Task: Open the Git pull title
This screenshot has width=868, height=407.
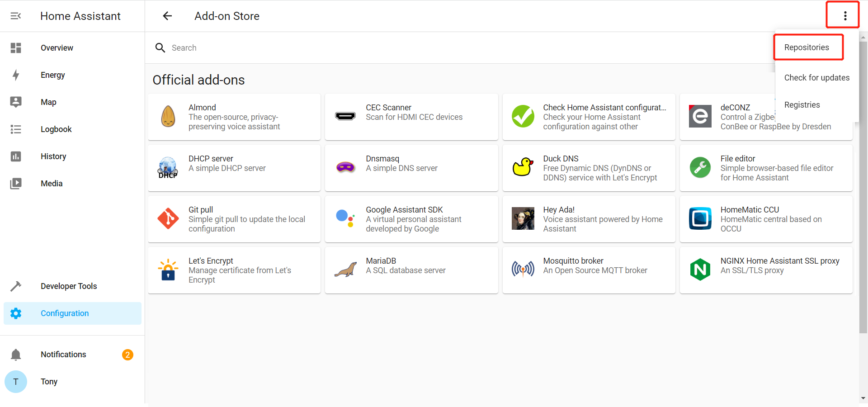Action: coord(201,209)
